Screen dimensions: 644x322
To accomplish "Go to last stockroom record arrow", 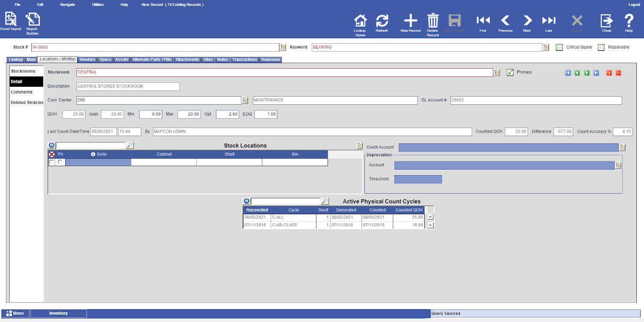I will pyautogui.click(x=596, y=73).
